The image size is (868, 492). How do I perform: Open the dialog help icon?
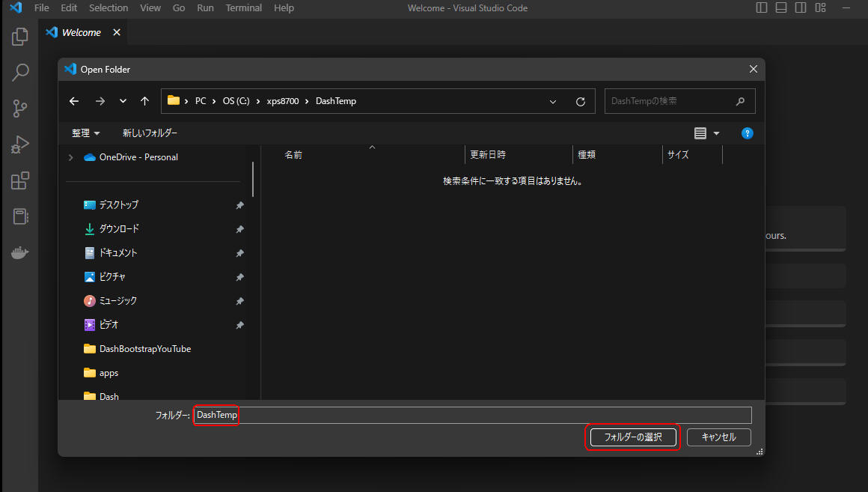(x=747, y=133)
